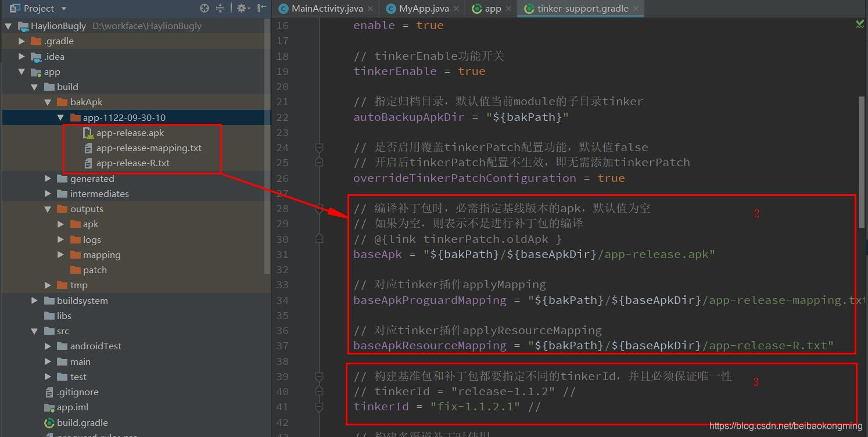Select app-release-R.txt file
This screenshot has height=437, width=868.
click(x=133, y=163)
